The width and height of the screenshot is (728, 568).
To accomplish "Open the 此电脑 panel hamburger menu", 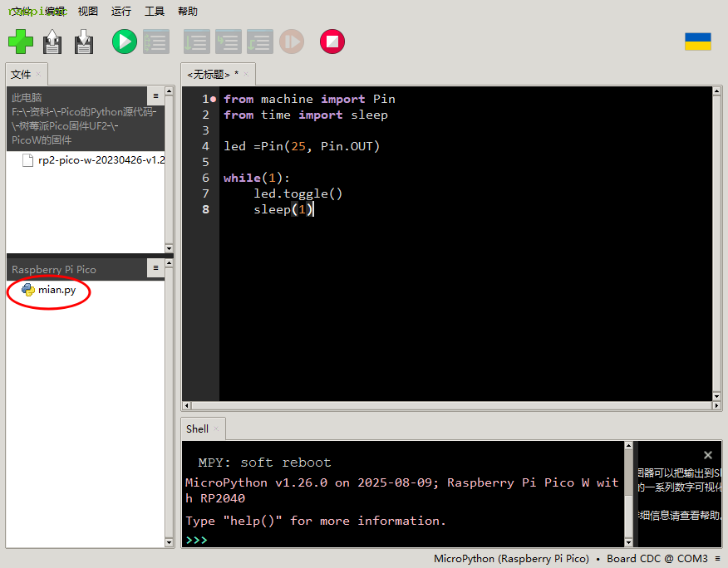I will 155,96.
